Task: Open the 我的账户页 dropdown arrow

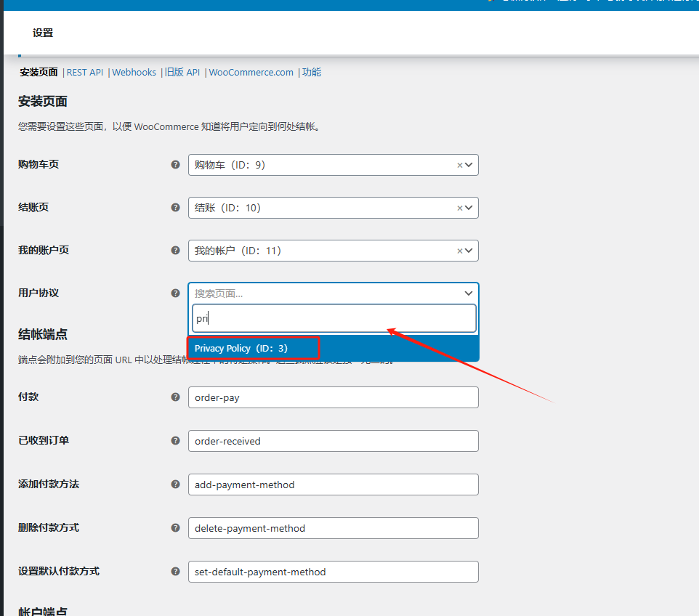Action: point(469,251)
